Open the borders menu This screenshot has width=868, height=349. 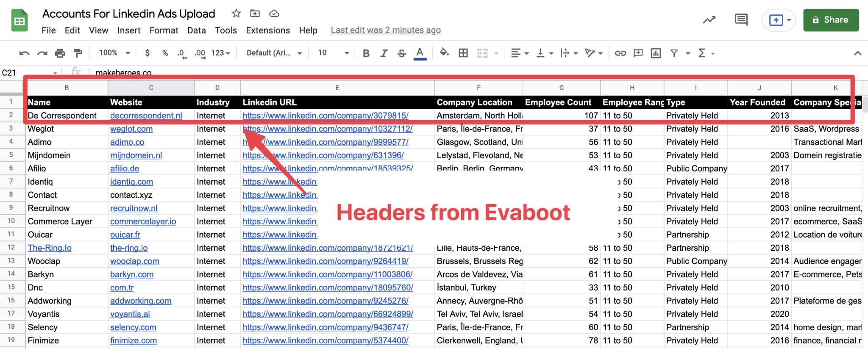[463, 53]
